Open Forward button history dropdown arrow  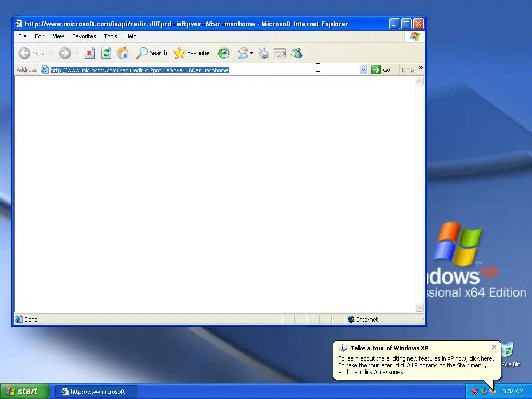tap(77, 53)
